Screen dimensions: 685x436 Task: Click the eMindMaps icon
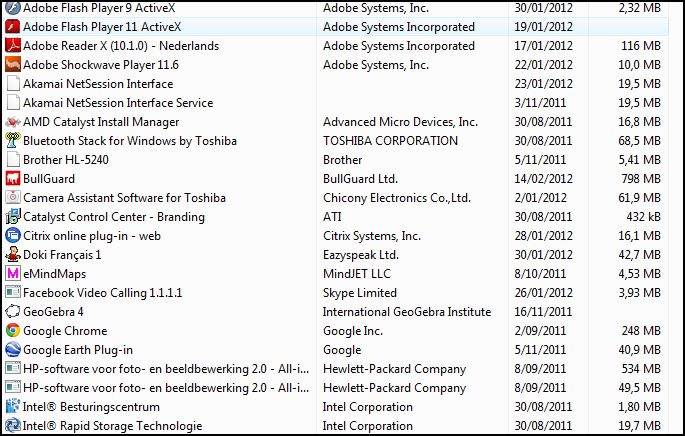click(x=13, y=274)
